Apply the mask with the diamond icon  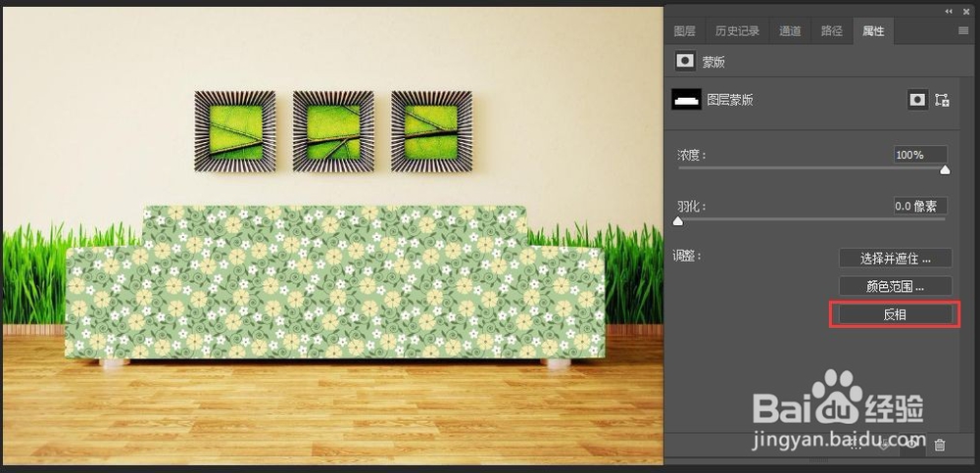(884, 445)
